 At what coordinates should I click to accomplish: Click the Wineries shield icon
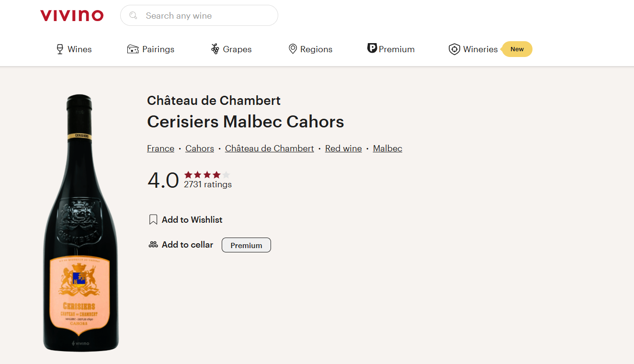[454, 49]
